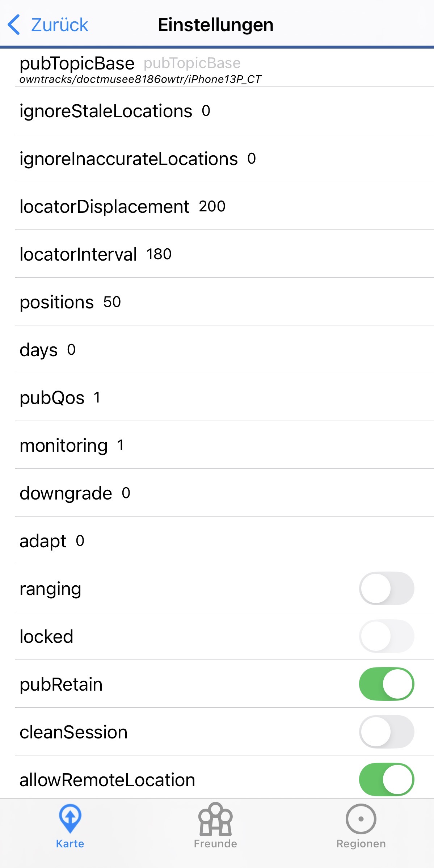The image size is (434, 868).
Task: Edit the days value field
Action: pos(71,350)
